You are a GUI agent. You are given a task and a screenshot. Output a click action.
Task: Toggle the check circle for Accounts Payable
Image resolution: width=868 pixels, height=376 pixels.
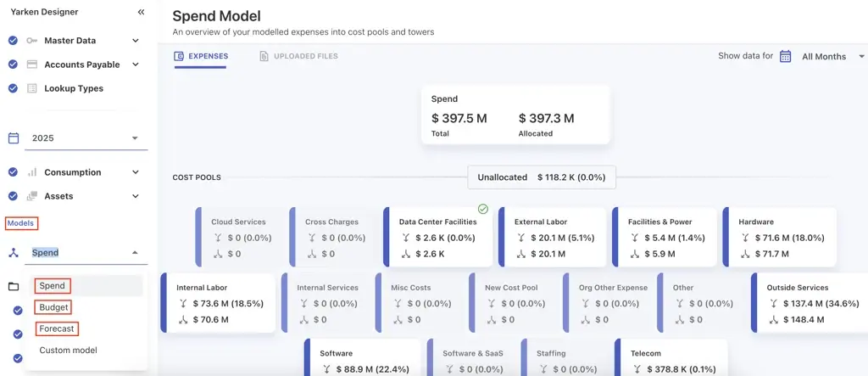pyautogui.click(x=13, y=65)
